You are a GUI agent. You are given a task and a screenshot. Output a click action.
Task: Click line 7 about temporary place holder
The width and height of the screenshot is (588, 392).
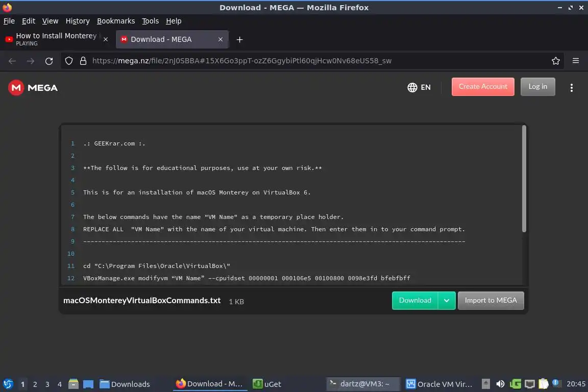[213, 217]
